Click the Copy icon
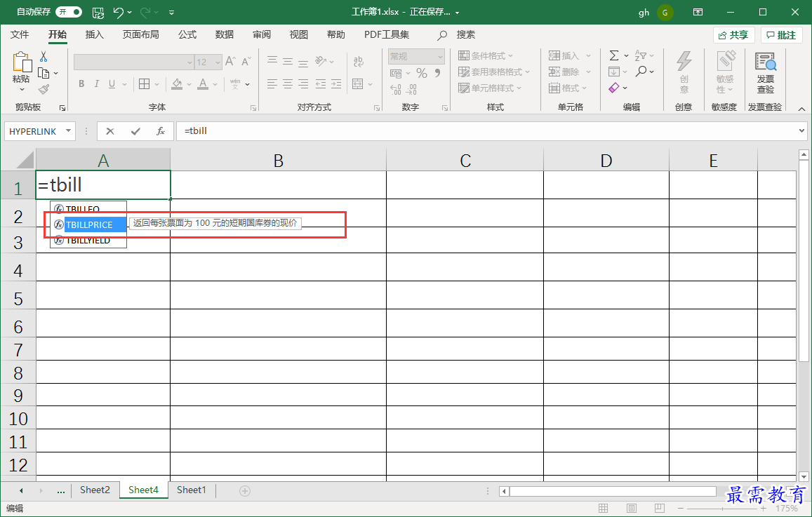Image resolution: width=812 pixels, height=517 pixels. [44, 73]
